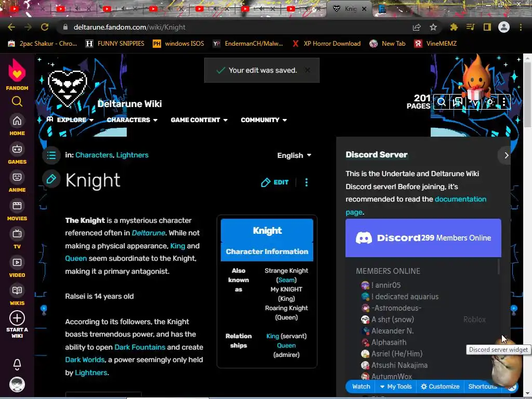Toggle the light/dark theme switch icon
Screen dimensions: 532x399
(x=489, y=102)
